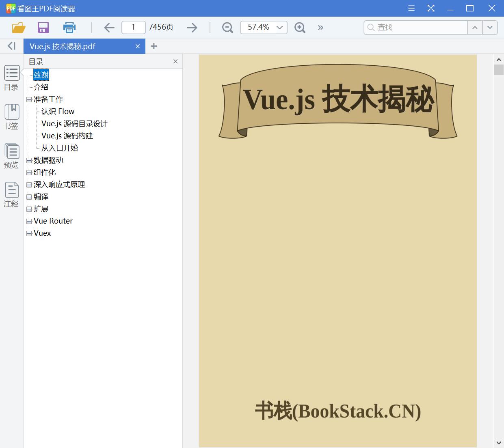Select the 介绍 outline entry
This screenshot has width=504, height=448.
pyautogui.click(x=41, y=87)
